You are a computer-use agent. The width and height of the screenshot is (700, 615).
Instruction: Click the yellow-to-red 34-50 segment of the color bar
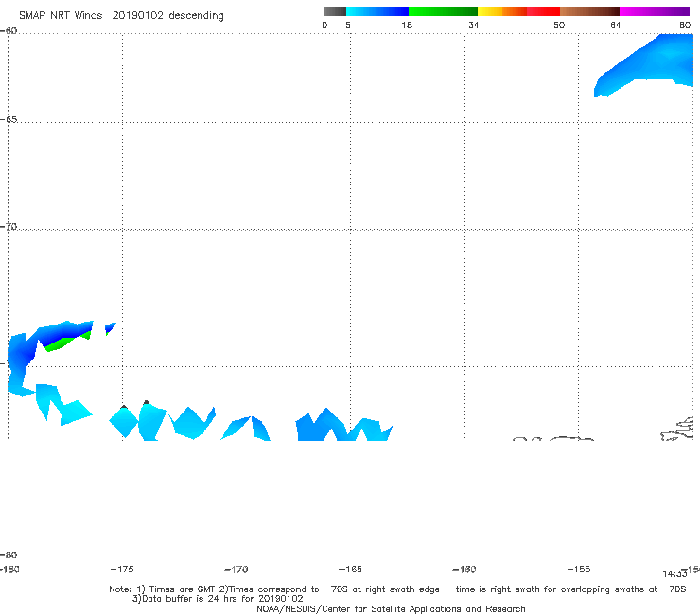pyautogui.click(x=518, y=11)
